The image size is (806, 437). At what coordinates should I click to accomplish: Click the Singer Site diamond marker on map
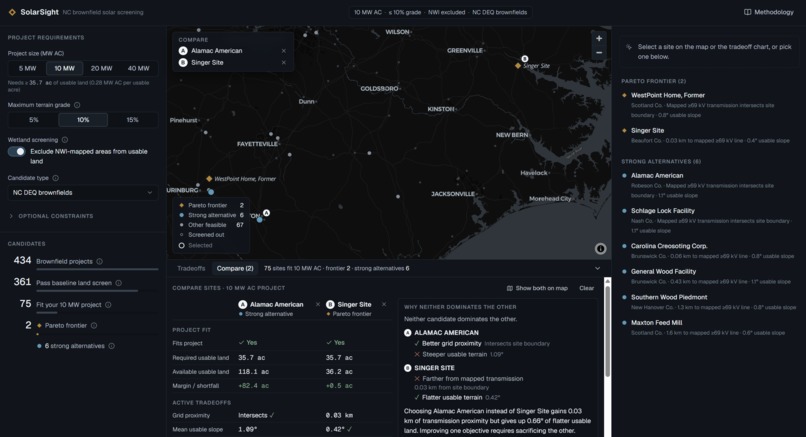click(518, 66)
